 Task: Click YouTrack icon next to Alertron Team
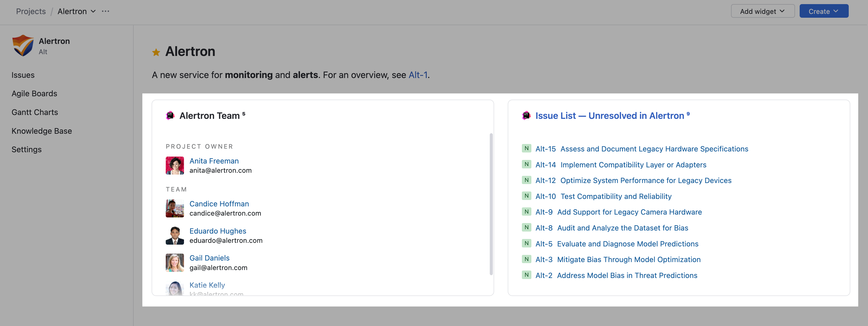tap(170, 116)
